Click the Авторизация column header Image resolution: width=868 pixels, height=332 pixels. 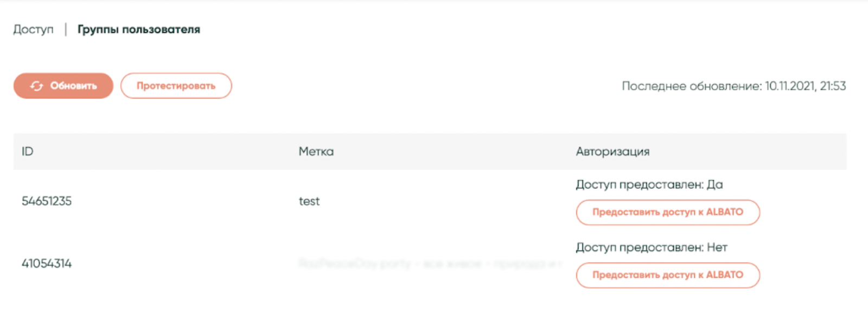612,152
